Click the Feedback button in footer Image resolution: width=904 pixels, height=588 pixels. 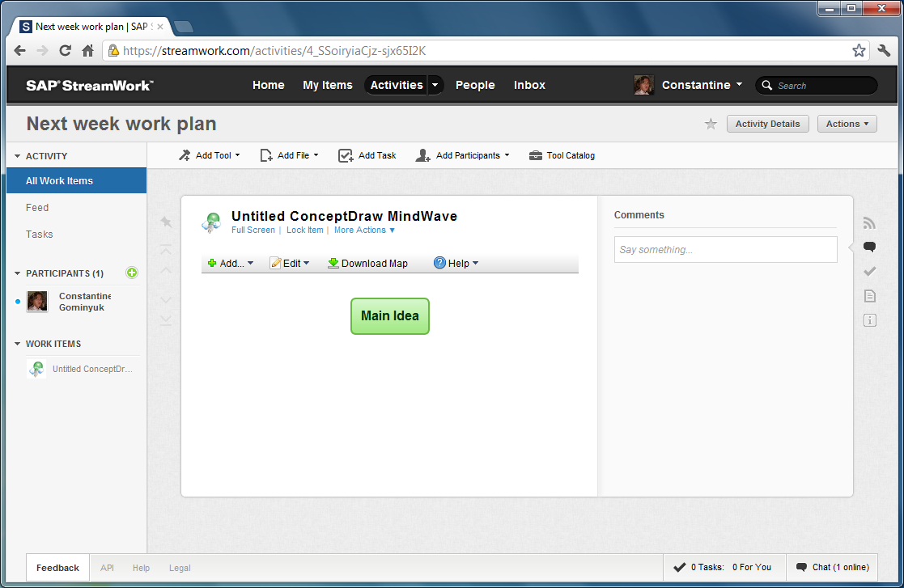[x=57, y=568]
